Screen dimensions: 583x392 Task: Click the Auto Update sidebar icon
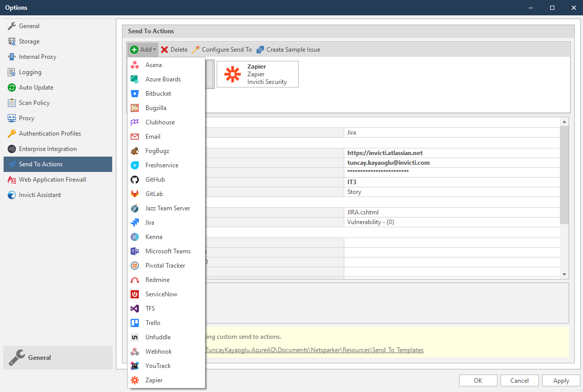click(x=11, y=87)
